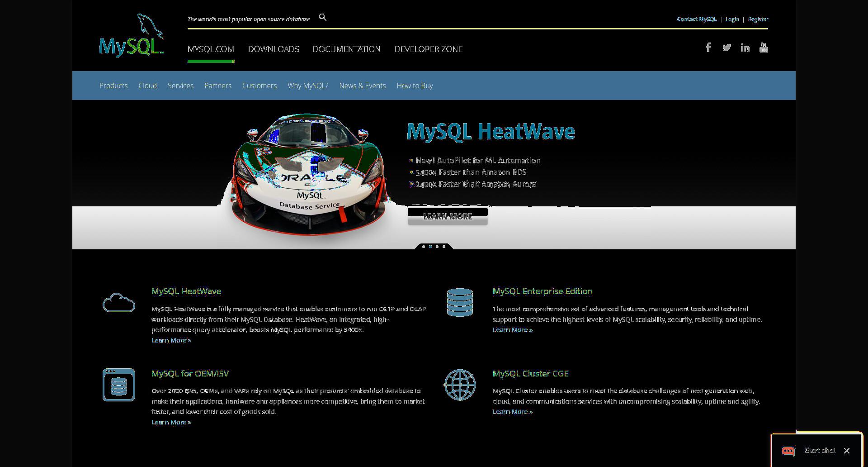Go to the DOWNLOADS tab
Image resolution: width=868 pixels, height=467 pixels.
274,49
